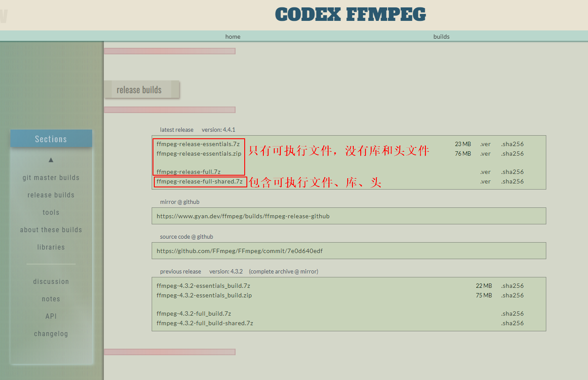Click 'version: 4.3.2' text
This screenshot has width=588, height=380.
click(226, 271)
